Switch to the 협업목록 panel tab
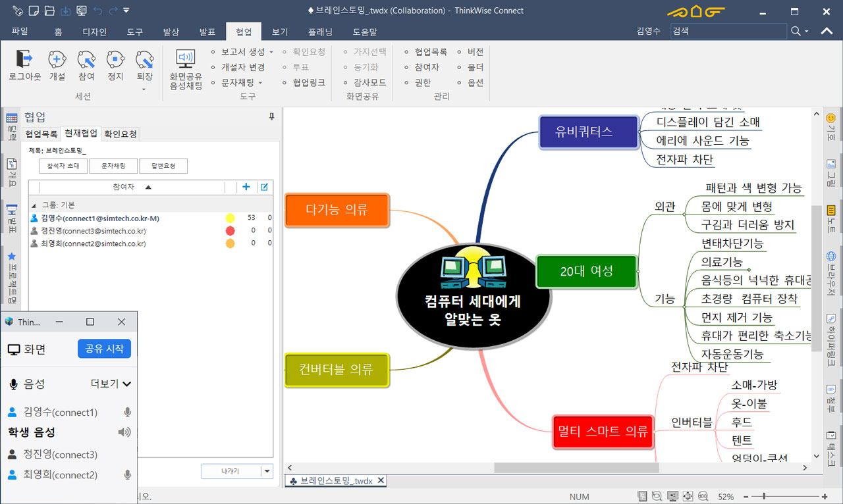The width and height of the screenshot is (843, 504). pos(41,134)
